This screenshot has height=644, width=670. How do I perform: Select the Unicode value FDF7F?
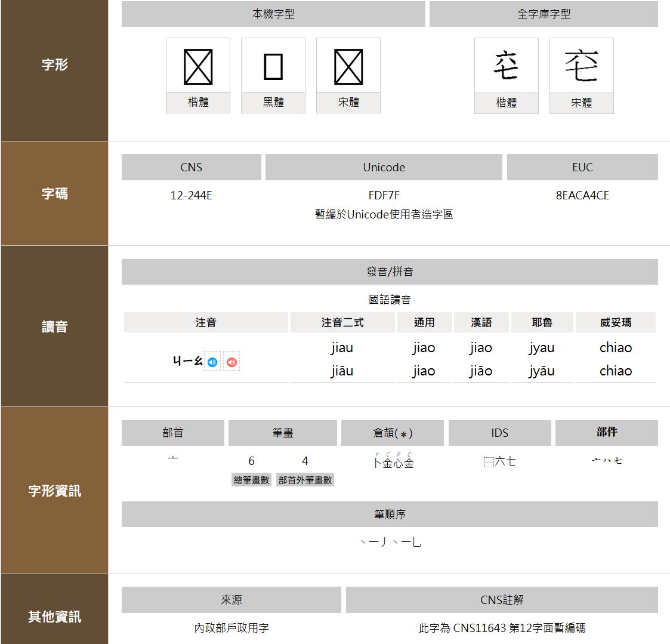(x=384, y=195)
